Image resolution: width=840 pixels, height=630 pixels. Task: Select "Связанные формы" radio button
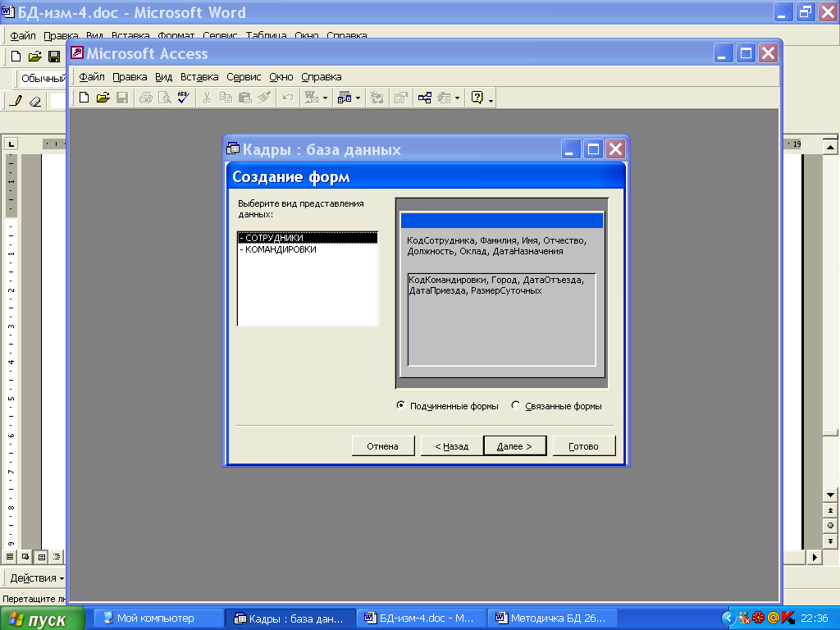click(x=515, y=405)
